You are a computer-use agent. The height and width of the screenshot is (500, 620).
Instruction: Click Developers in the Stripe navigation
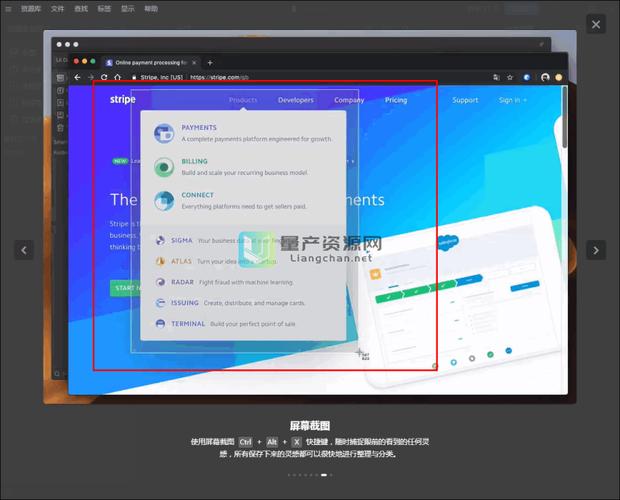point(296,100)
